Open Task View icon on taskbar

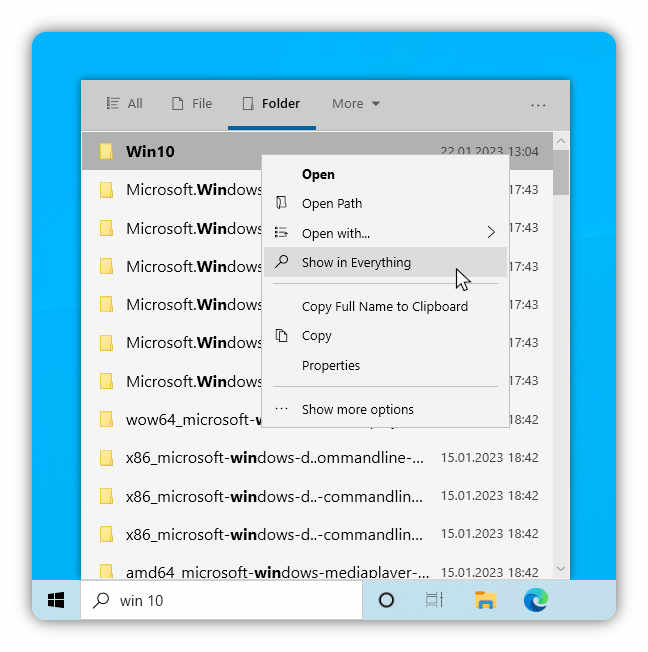click(x=434, y=600)
